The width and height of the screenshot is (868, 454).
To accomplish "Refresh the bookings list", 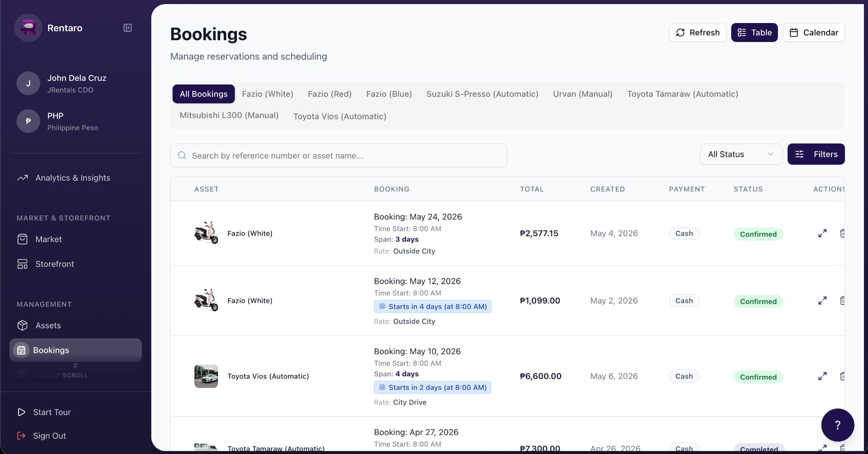I will pyautogui.click(x=698, y=33).
